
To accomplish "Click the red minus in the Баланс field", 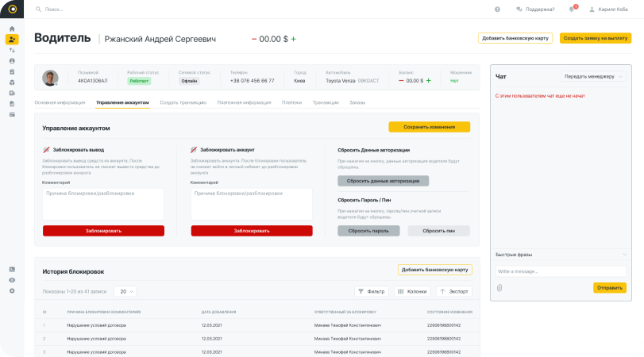I will (399, 80).
